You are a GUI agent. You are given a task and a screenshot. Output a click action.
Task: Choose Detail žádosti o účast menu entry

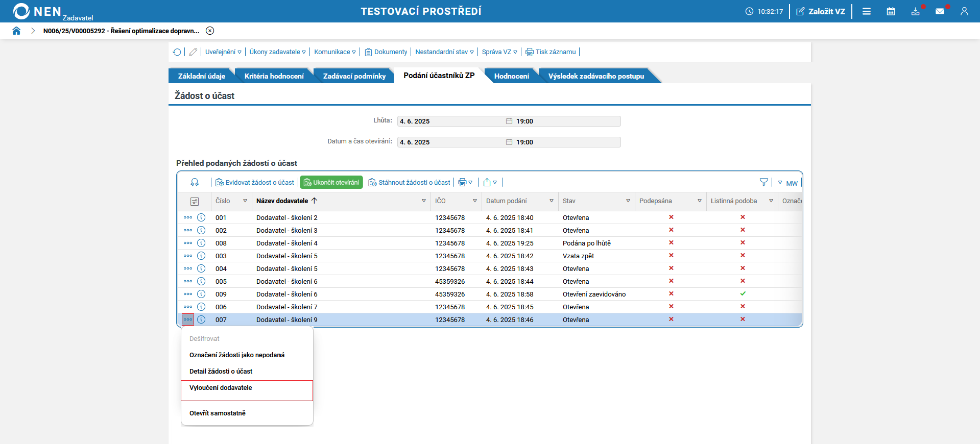221,372
